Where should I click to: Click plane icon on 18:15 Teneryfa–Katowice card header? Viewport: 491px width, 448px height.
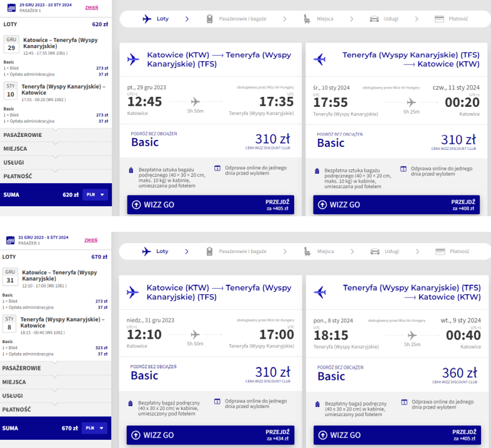(x=320, y=292)
